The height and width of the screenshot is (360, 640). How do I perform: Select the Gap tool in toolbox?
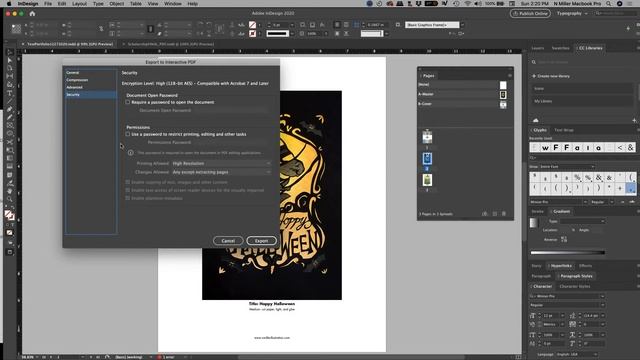(10, 76)
